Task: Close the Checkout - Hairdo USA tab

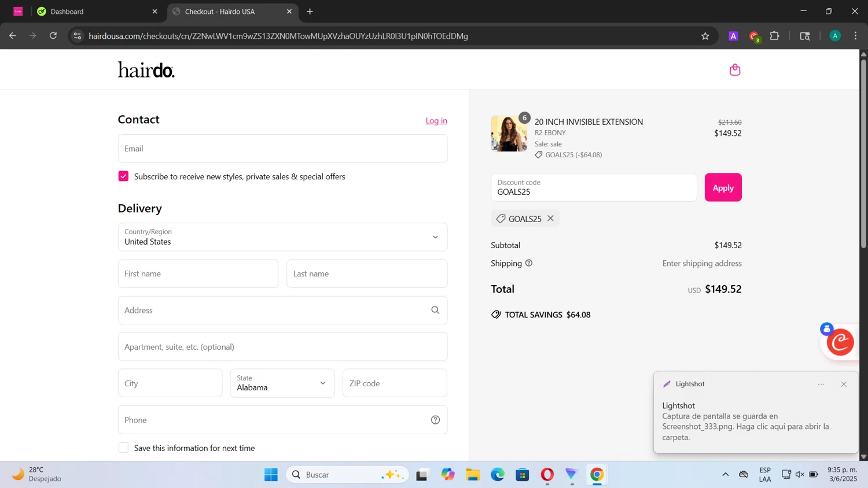Action: (x=289, y=12)
